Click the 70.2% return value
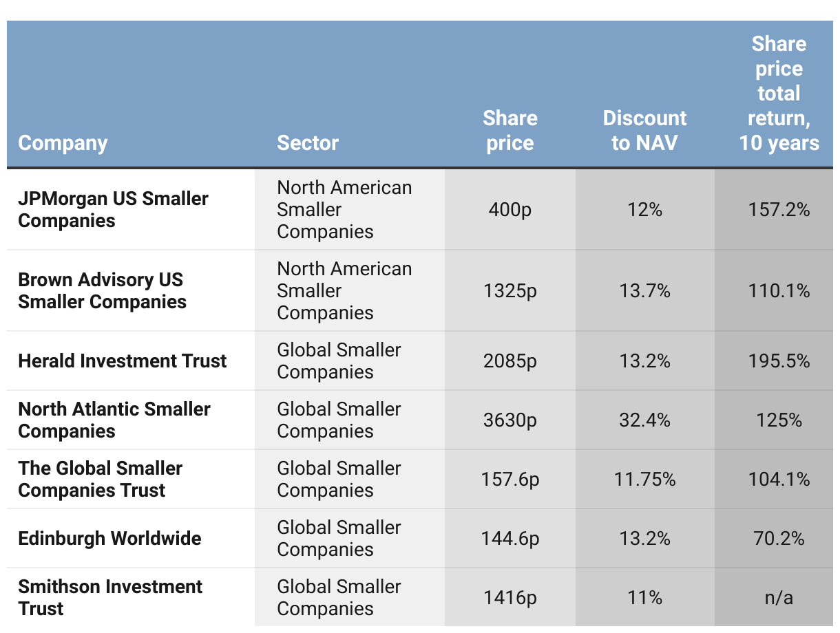 pyautogui.click(x=779, y=539)
